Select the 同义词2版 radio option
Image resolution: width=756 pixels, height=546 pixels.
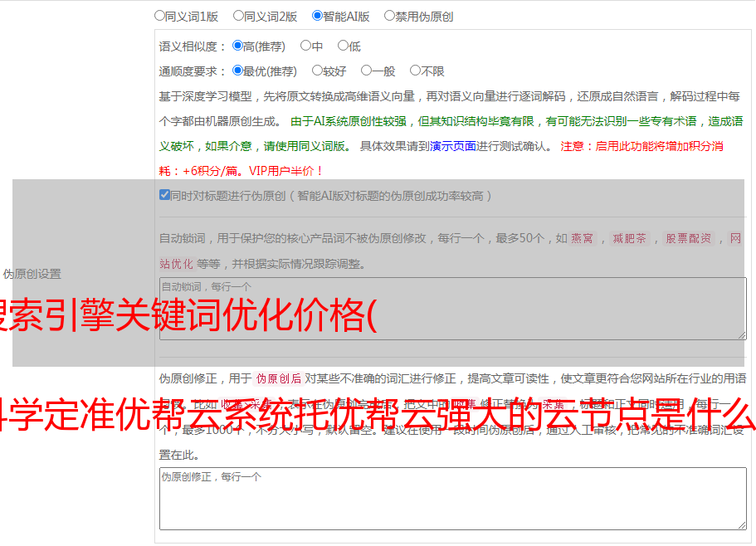coord(238,16)
